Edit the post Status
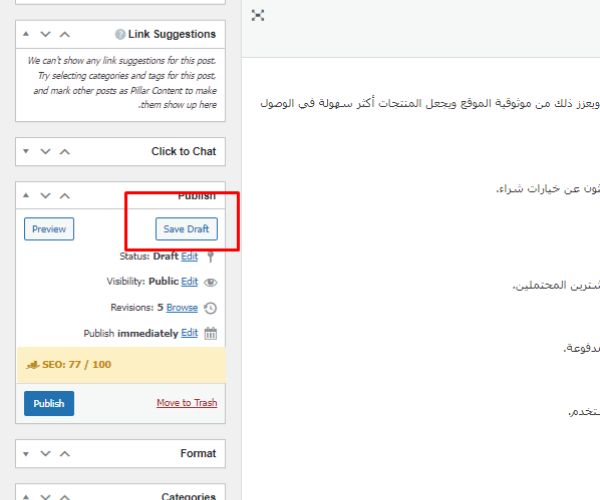Screen dimensions: 600x500 (x=189, y=256)
